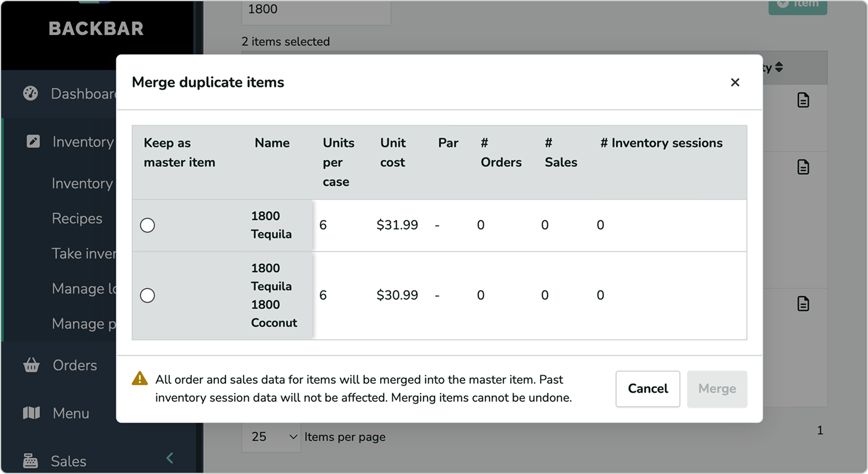The height and width of the screenshot is (474, 868).
Task: Click the warning triangle in the merge dialog
Action: point(139,379)
